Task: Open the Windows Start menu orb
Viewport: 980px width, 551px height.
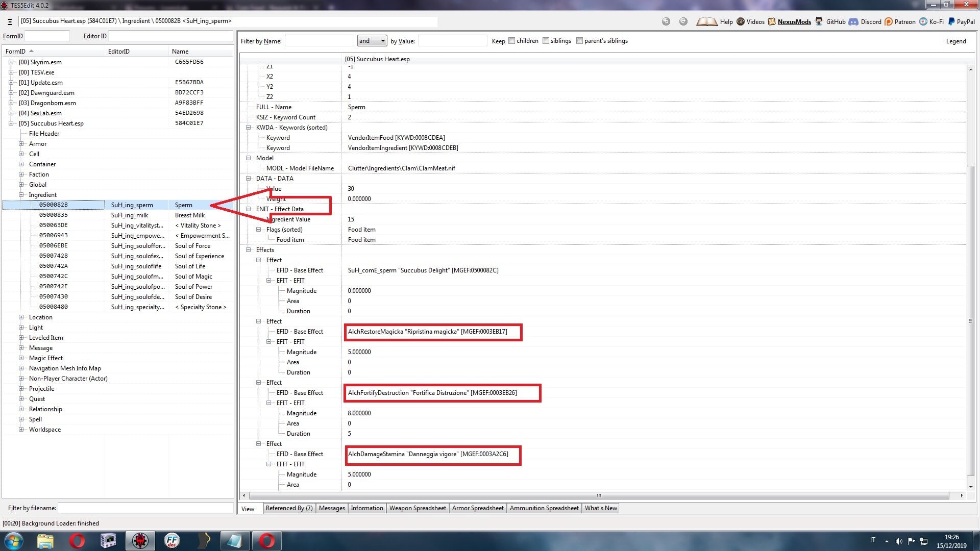Action: [x=14, y=541]
